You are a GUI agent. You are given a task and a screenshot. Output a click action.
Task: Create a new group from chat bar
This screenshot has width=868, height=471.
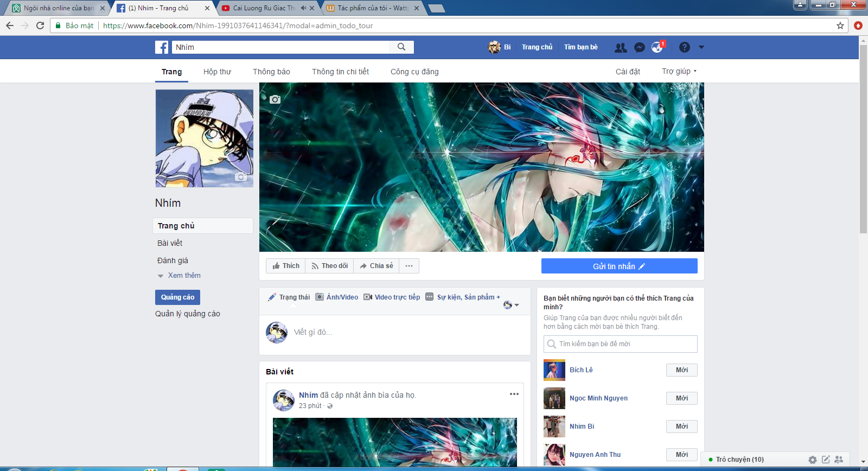pos(839,460)
